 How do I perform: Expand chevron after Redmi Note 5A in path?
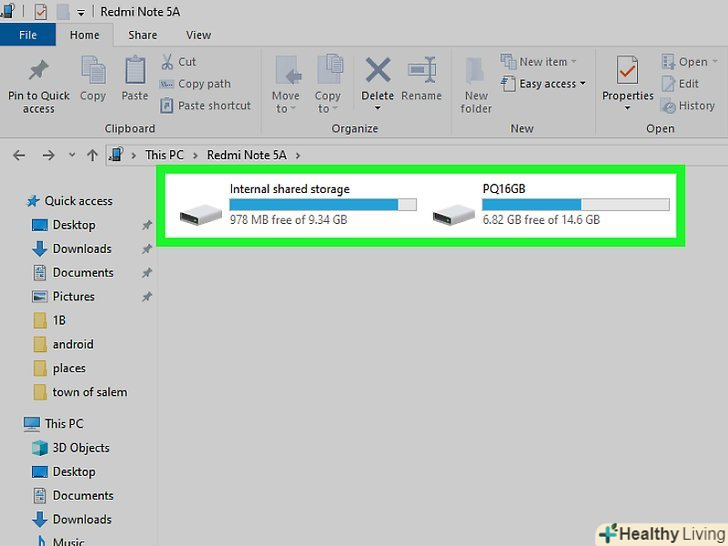point(298,156)
